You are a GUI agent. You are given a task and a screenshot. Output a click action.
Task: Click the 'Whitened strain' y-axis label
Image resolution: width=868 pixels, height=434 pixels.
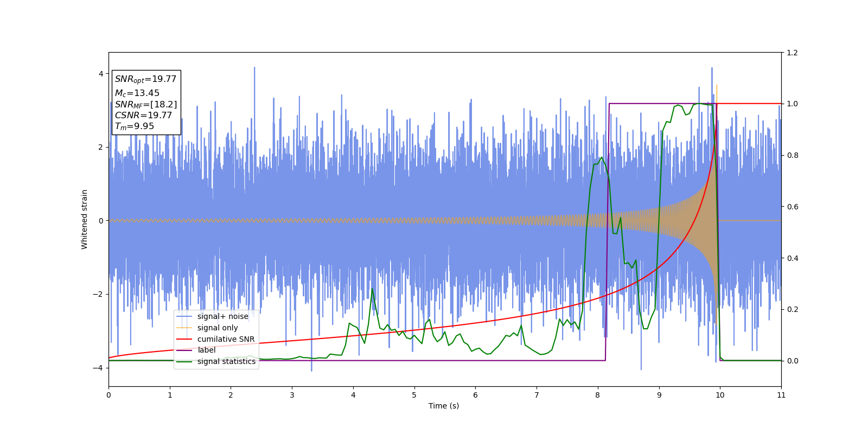(85, 219)
